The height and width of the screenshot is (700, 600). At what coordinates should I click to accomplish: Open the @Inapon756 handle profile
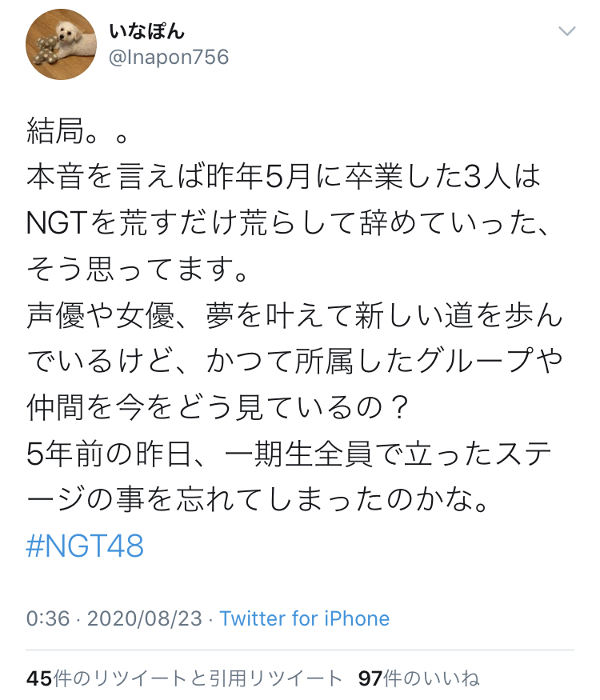(x=169, y=57)
